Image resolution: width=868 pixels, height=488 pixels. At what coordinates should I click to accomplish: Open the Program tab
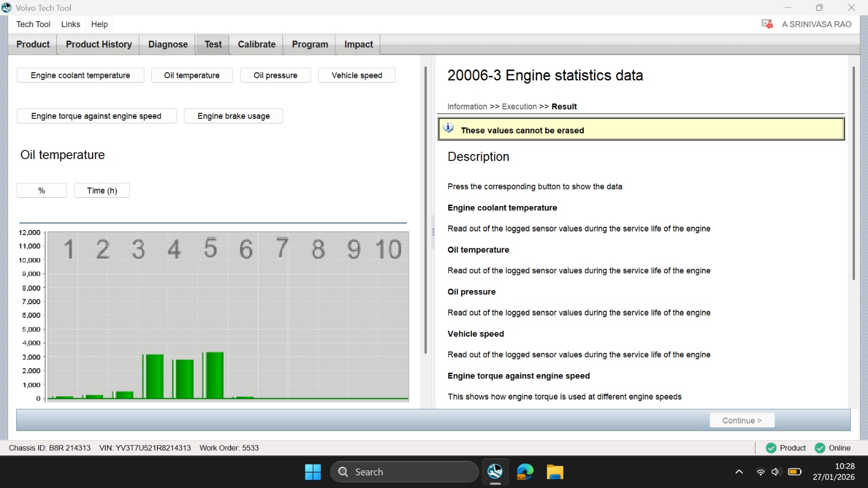[x=310, y=44]
